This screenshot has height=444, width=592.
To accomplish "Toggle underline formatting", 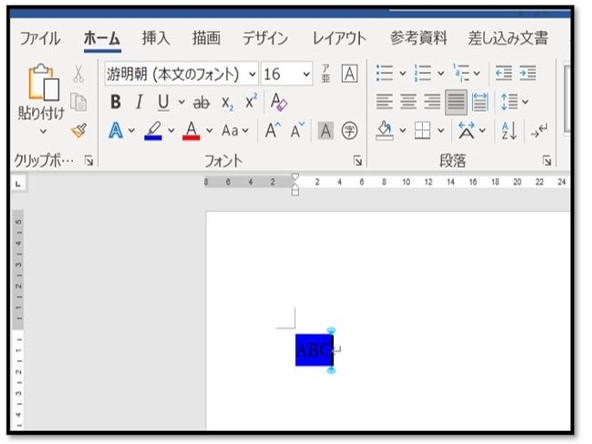I will (163, 102).
